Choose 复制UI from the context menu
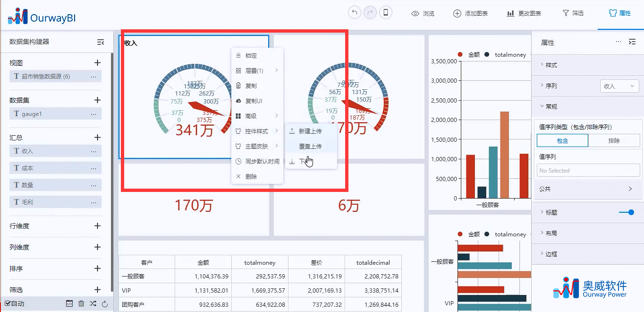 [x=257, y=101]
